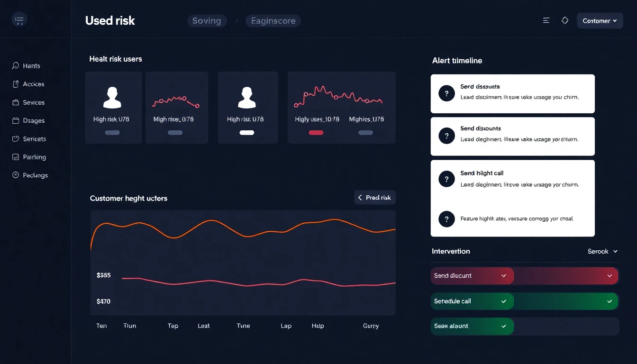
Task: Click the Seen alaunt progress bar
Action: pos(525,327)
